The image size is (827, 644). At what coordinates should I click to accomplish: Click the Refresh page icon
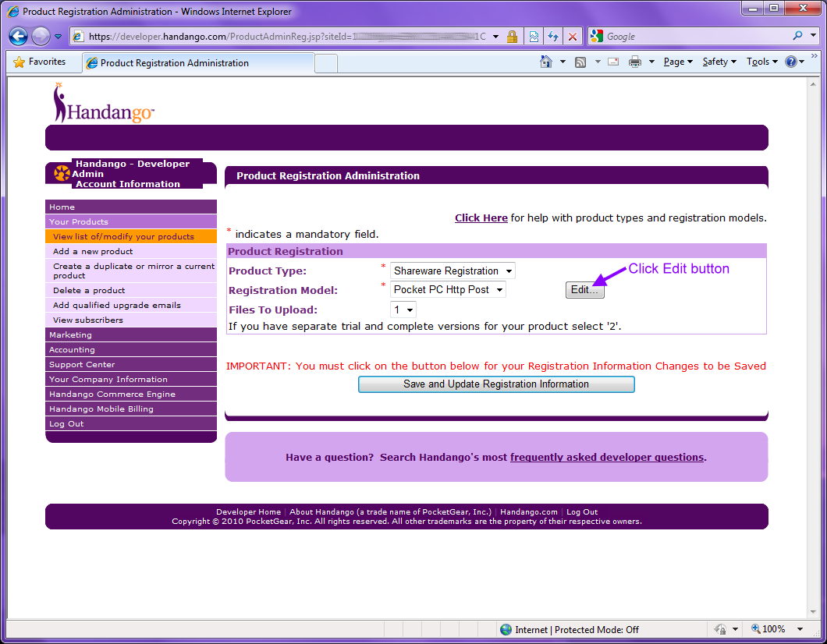click(x=552, y=37)
